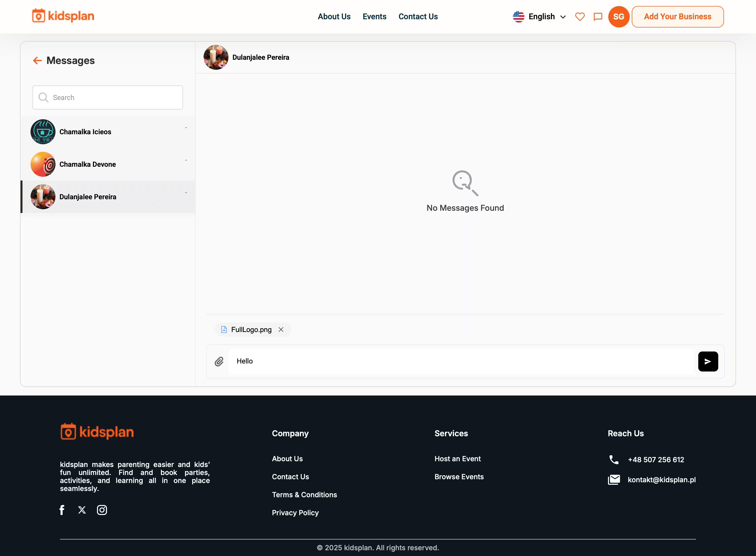Click the email icon beside kontakt@kidsplan.pl
Screen dimensions: 756x556
(614, 479)
